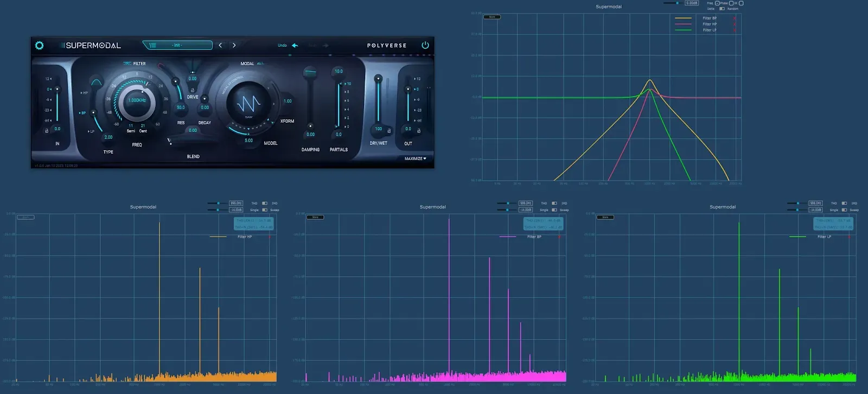This screenshot has width=868, height=394.
Task: Click the IN level slider handle
Action: (57, 90)
